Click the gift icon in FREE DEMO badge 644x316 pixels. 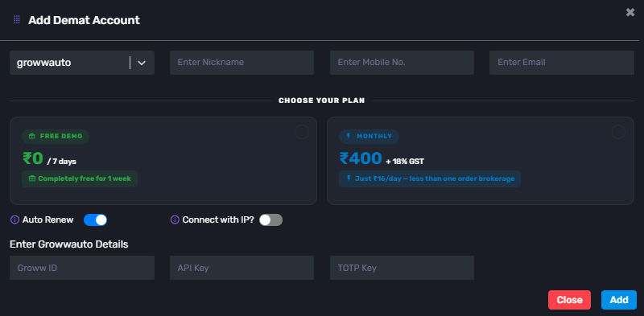click(32, 136)
